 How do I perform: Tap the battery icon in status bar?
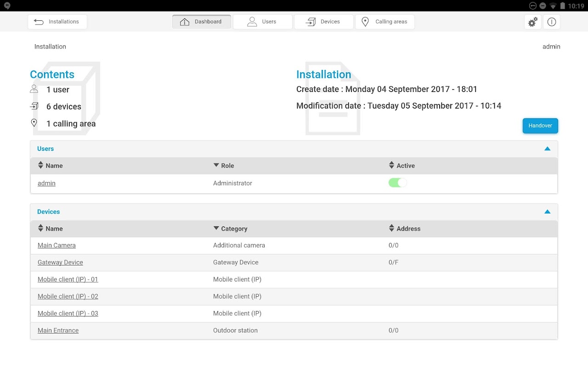pyautogui.click(x=563, y=6)
